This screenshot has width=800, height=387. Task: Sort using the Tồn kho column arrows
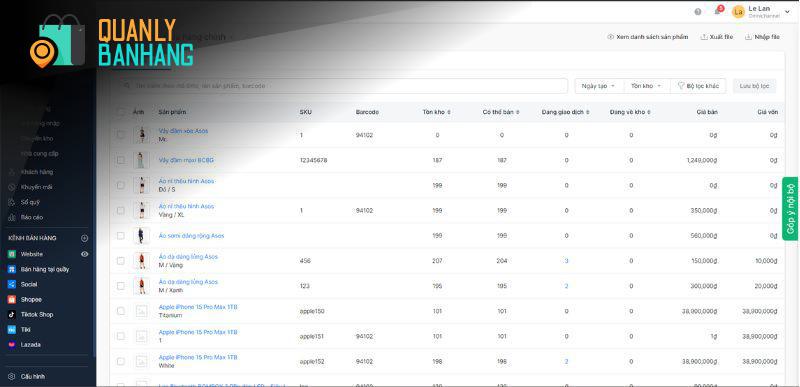click(x=448, y=112)
